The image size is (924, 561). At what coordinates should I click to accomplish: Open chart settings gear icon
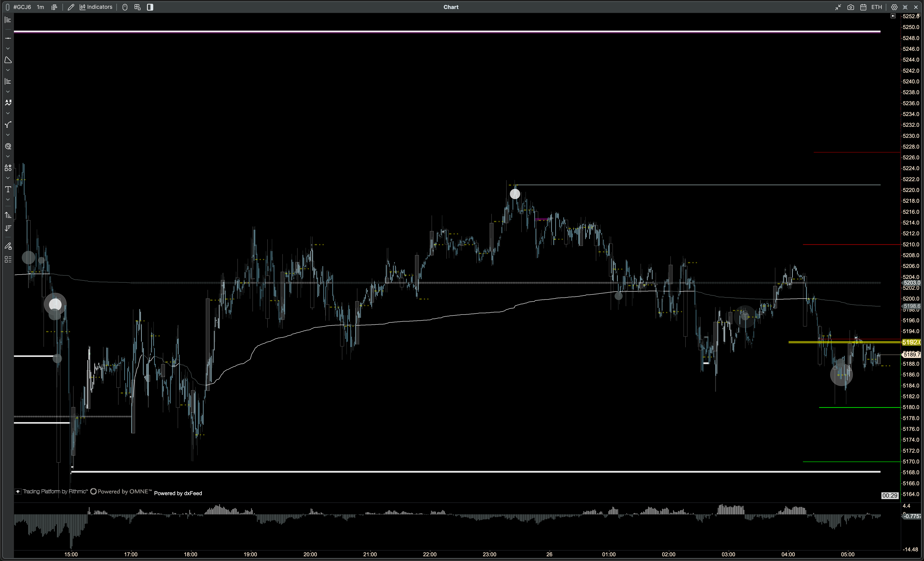[894, 7]
